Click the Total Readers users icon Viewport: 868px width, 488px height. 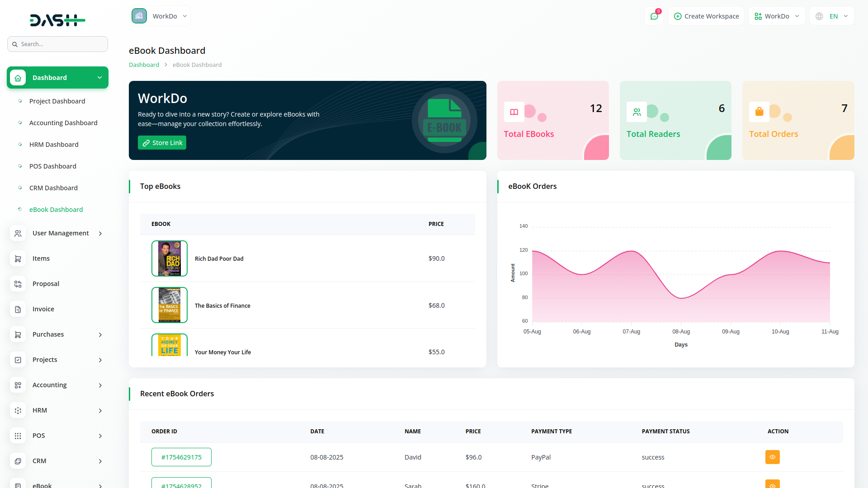[637, 112]
